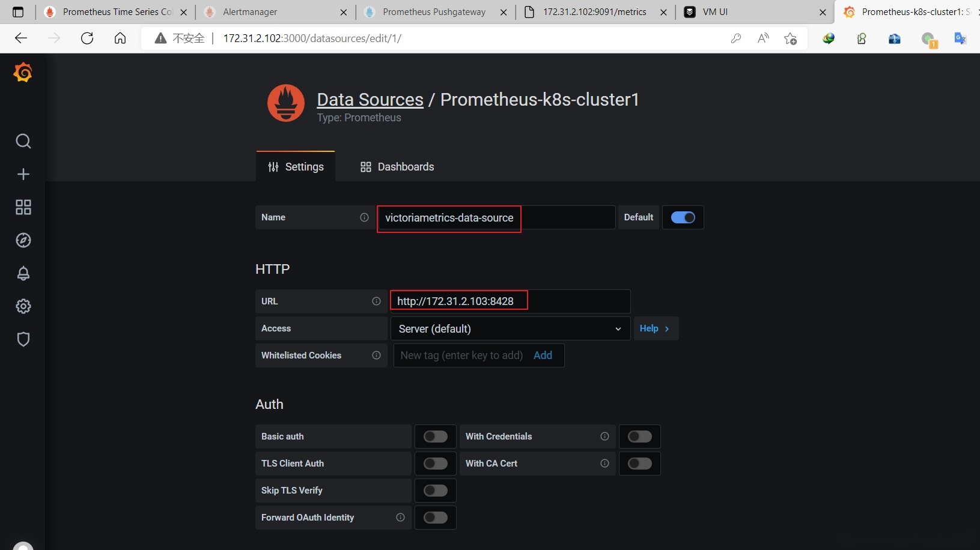Switch to the Dashboards tab
The width and height of the screenshot is (980, 550).
pyautogui.click(x=397, y=167)
